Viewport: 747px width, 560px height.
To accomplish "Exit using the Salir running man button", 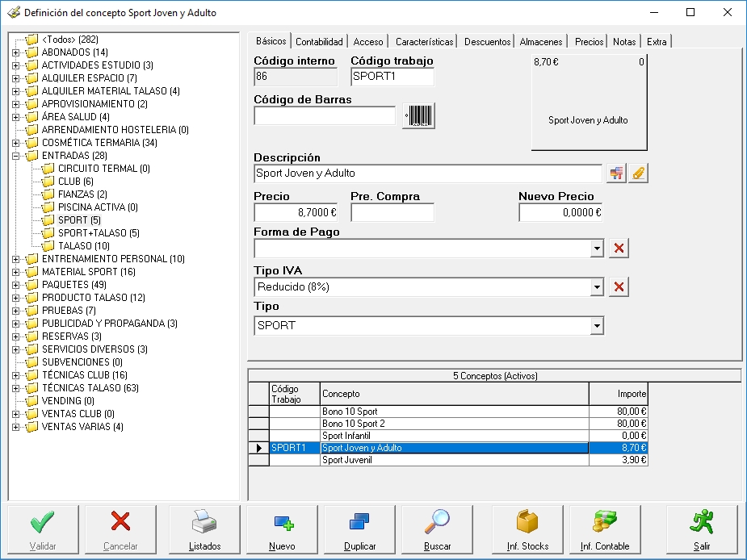I will point(703,529).
